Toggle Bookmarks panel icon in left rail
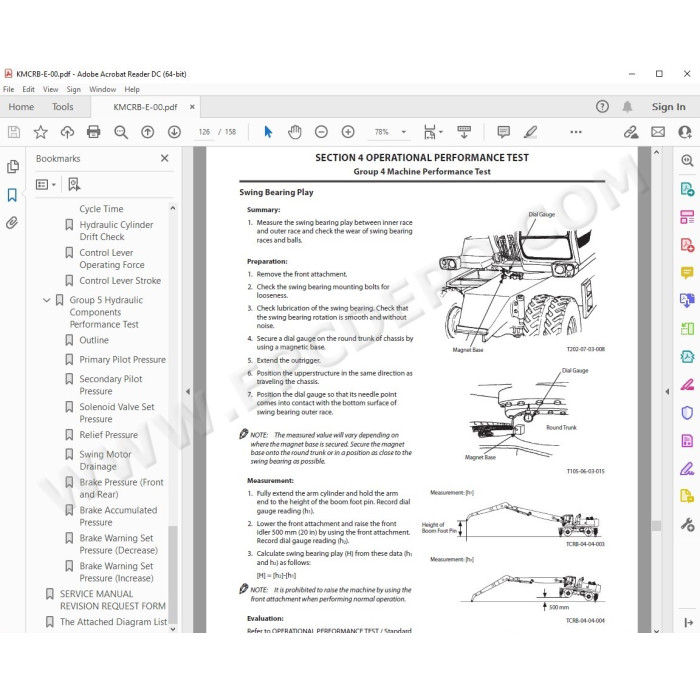This screenshot has height=700, width=700. [x=12, y=195]
